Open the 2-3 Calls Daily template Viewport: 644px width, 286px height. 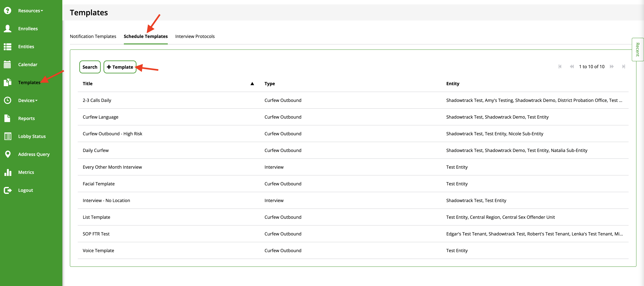[x=97, y=100]
